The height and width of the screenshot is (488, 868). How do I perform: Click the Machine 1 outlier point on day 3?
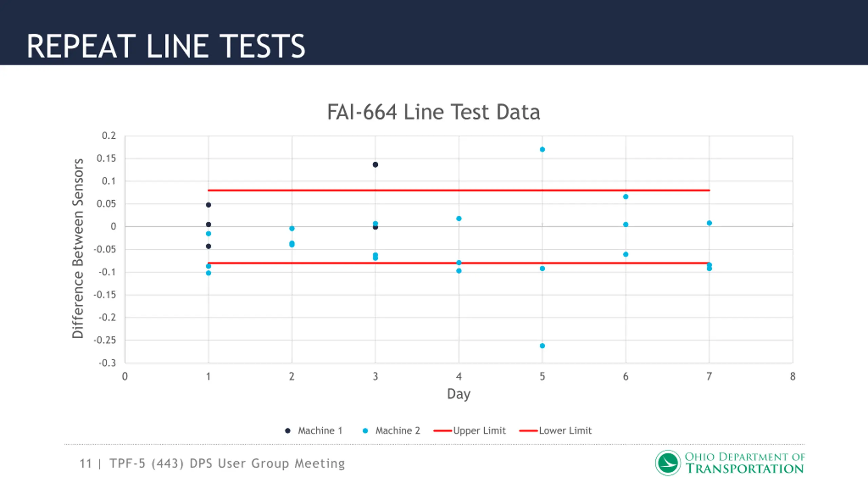click(375, 165)
